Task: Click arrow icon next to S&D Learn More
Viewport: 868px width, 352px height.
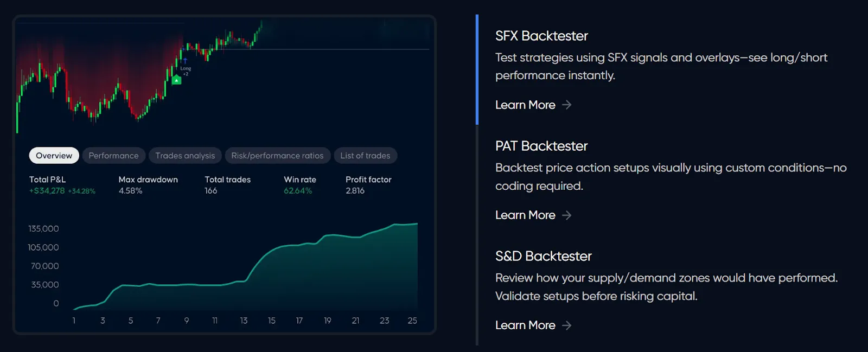Action: click(567, 325)
